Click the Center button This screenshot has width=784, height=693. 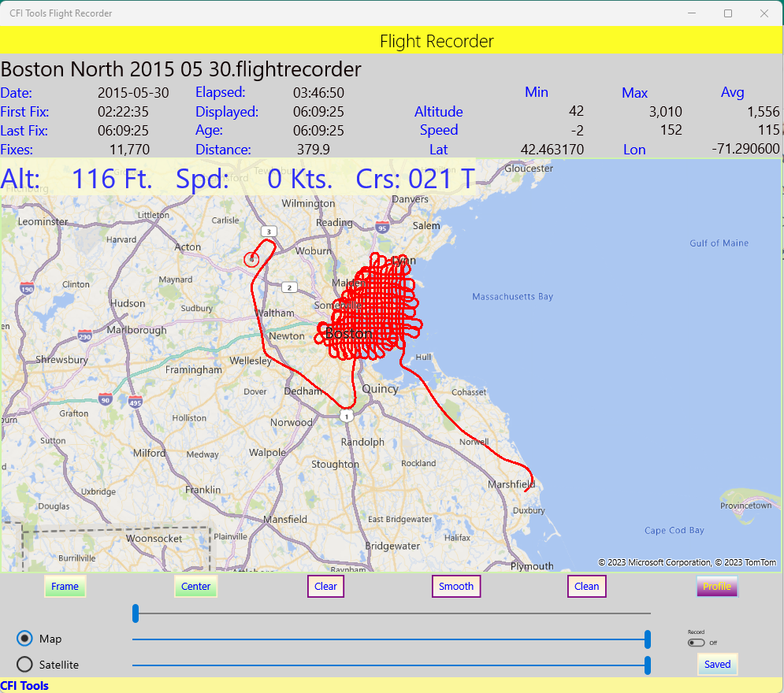pos(196,586)
